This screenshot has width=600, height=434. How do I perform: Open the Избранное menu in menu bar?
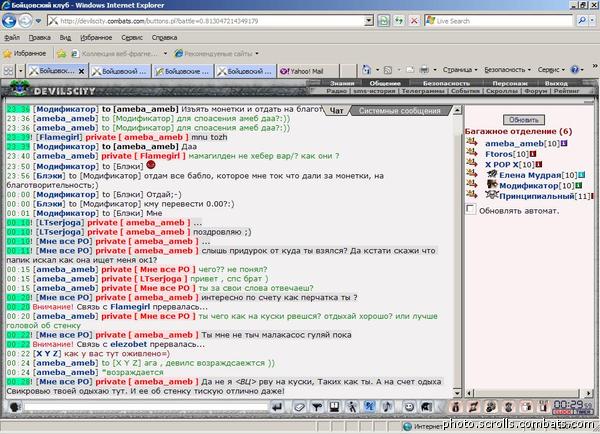96,38
